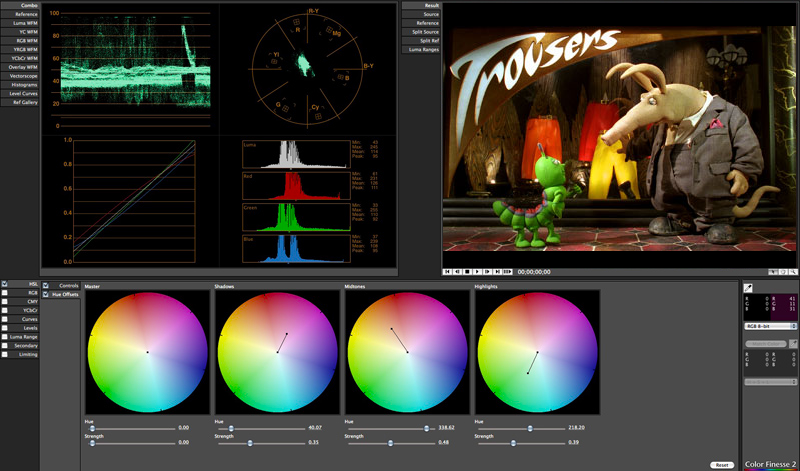The width and height of the screenshot is (800, 471).
Task: Enable the CMY correction checkbox
Action: 5,302
